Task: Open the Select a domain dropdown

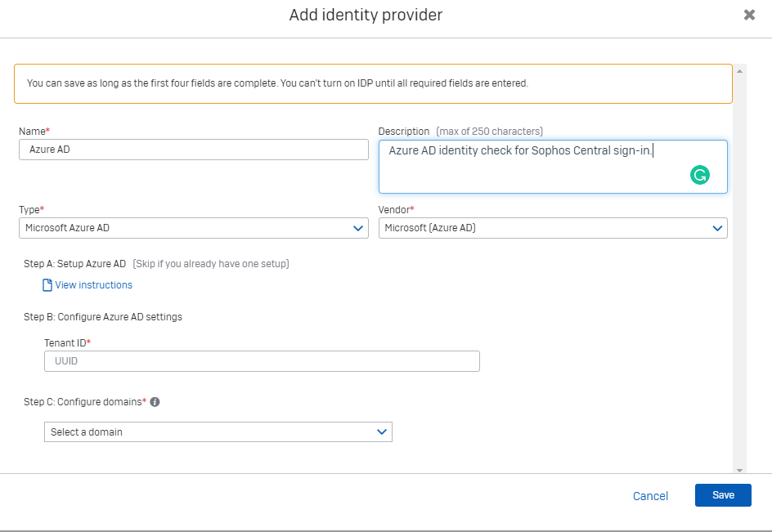Action: 204,431
